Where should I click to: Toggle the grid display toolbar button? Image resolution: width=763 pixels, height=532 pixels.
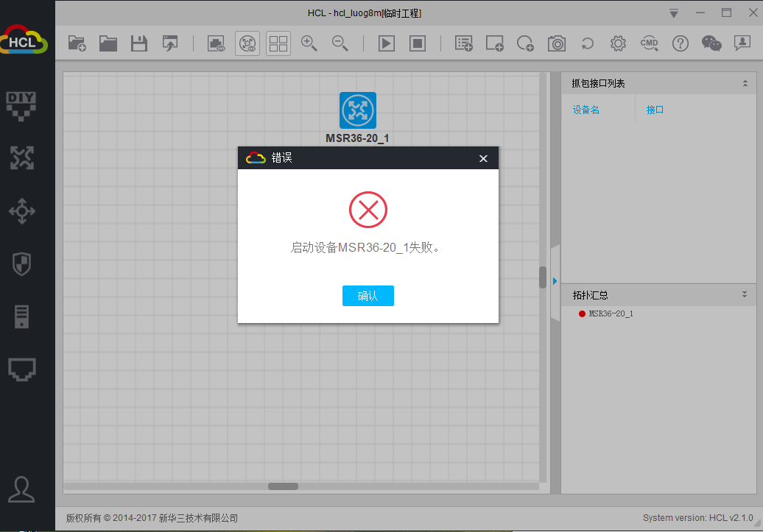[x=278, y=43]
